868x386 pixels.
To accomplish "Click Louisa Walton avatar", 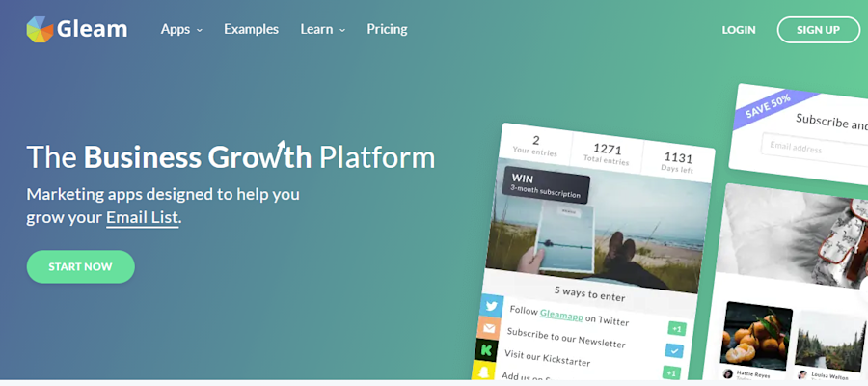I will coord(802,375).
